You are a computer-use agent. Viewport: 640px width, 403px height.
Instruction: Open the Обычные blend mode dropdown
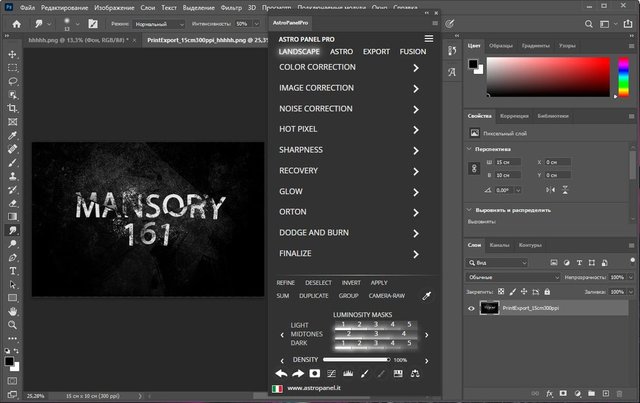click(513, 277)
